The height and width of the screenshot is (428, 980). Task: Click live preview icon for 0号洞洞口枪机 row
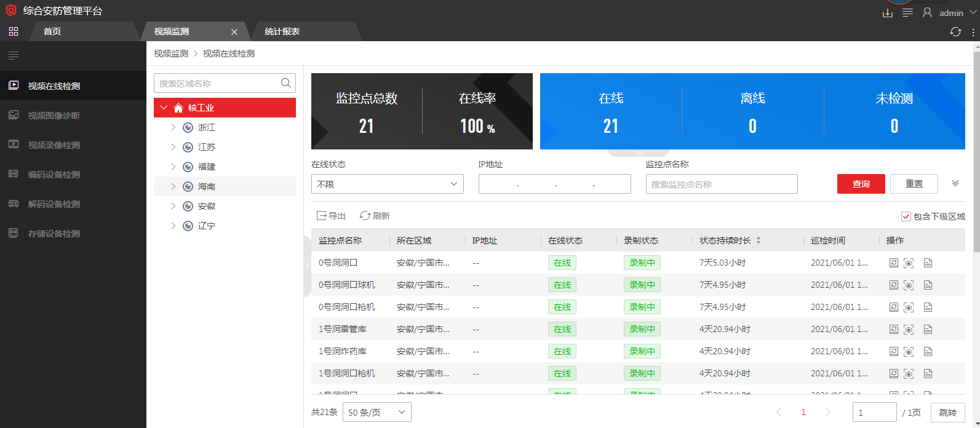point(909,307)
